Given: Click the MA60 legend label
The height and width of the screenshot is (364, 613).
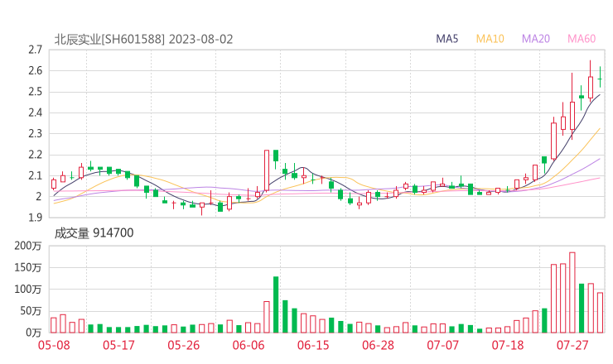Looking at the screenshot, I should point(582,39).
